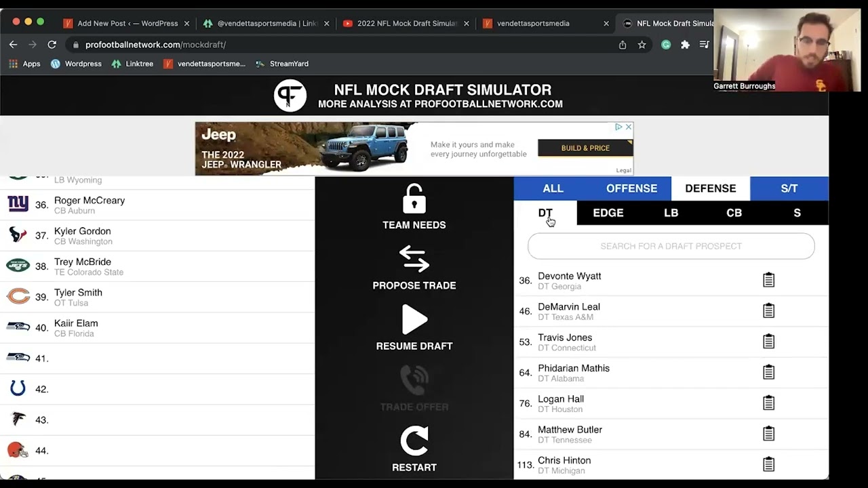Screen dimensions: 868x488
Task: Select Phidarian Mathis via his clipboard icon
Action: coord(768,372)
